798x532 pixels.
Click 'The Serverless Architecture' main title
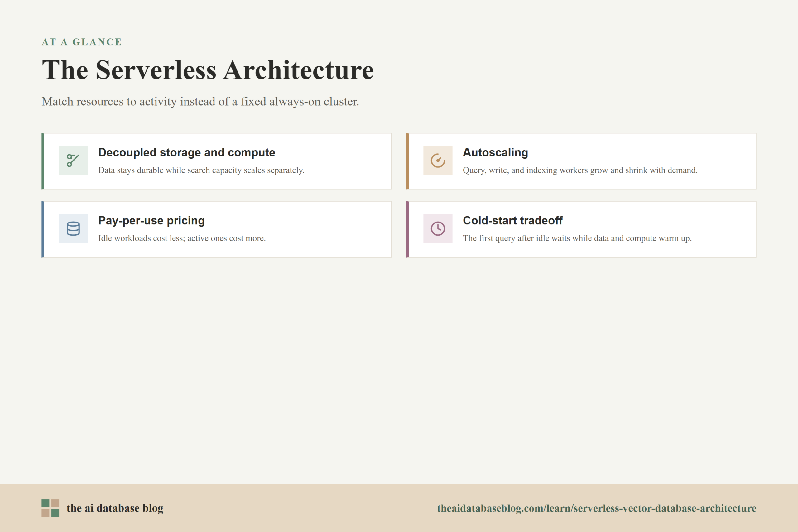208,70
